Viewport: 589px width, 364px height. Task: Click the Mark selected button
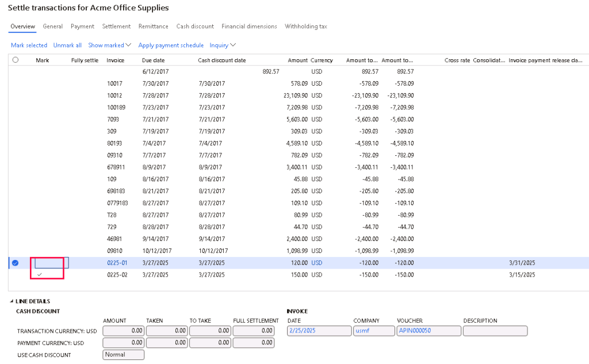(x=29, y=45)
